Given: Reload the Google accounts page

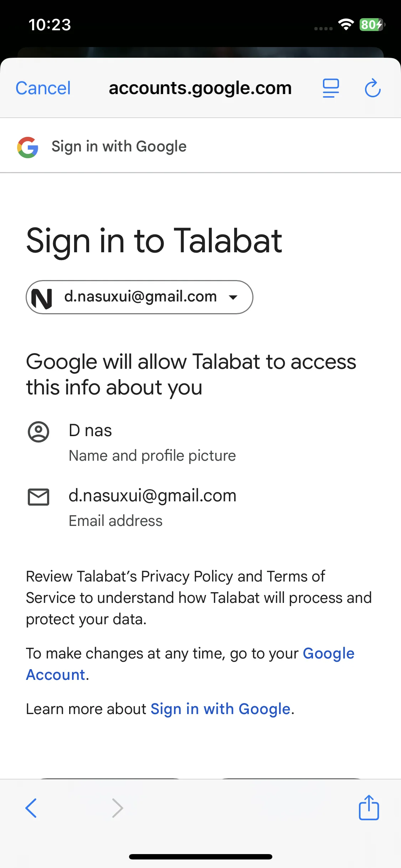Looking at the screenshot, I should [372, 88].
